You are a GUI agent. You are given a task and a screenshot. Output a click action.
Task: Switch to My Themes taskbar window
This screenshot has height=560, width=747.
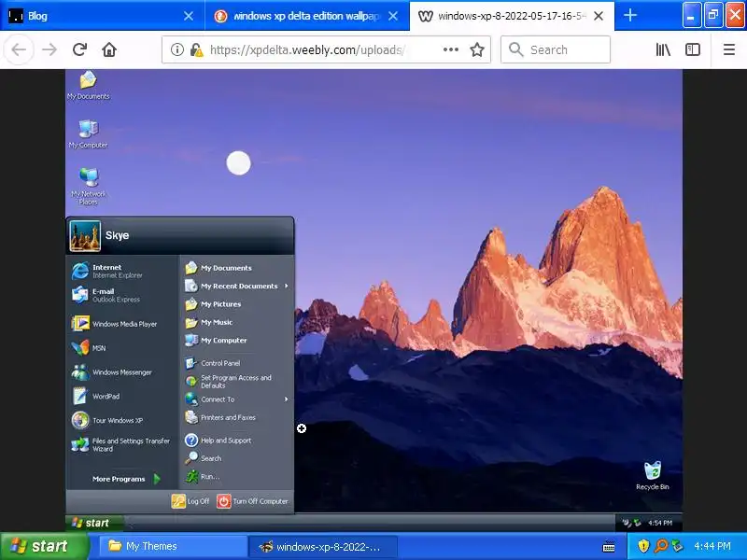coord(174,546)
